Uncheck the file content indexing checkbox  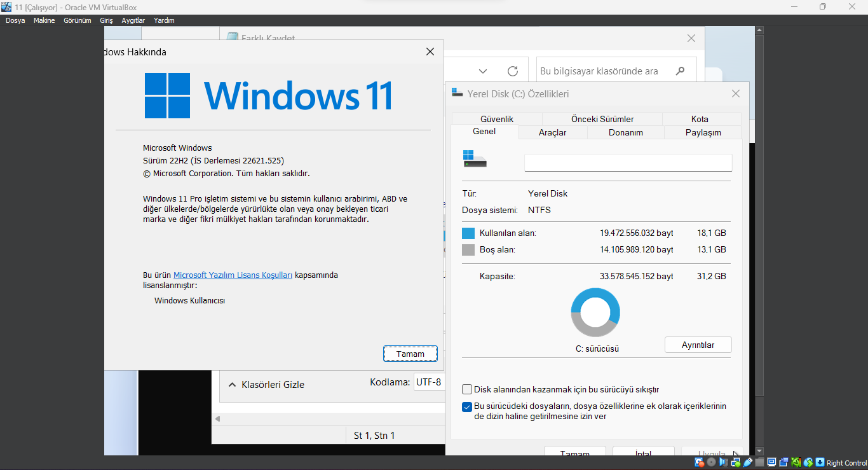467,407
